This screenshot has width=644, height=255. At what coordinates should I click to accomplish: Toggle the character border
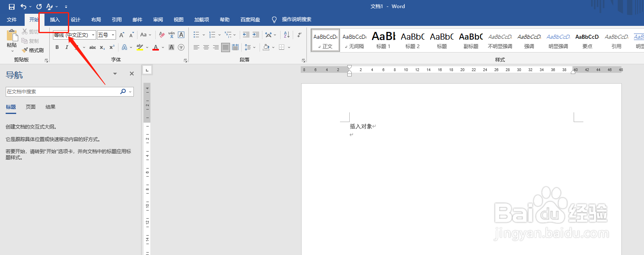pyautogui.click(x=181, y=35)
